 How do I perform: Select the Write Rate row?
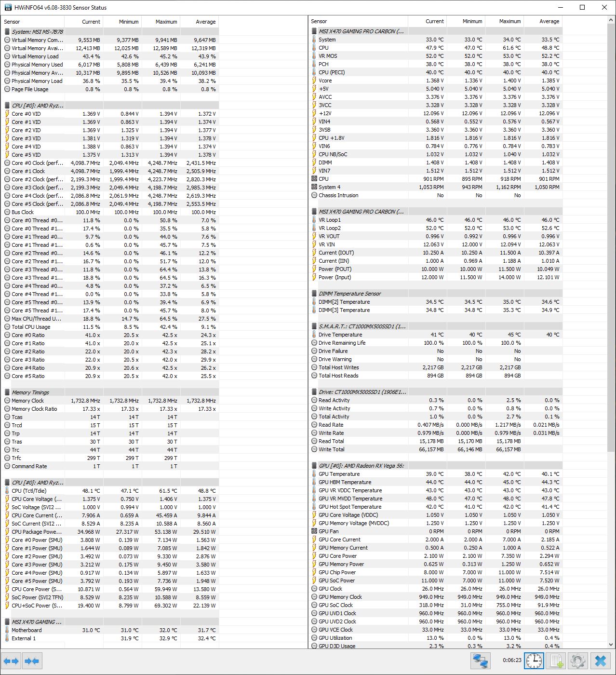436,433
